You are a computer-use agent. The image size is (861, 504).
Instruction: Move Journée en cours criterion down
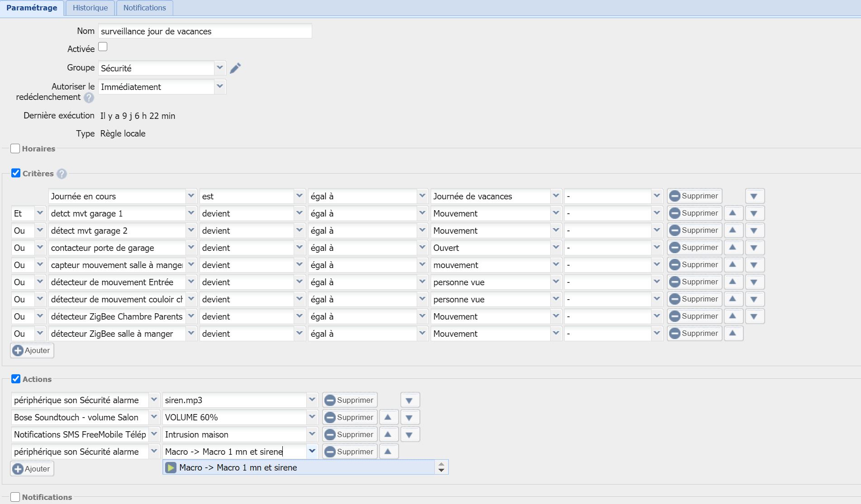(x=754, y=196)
